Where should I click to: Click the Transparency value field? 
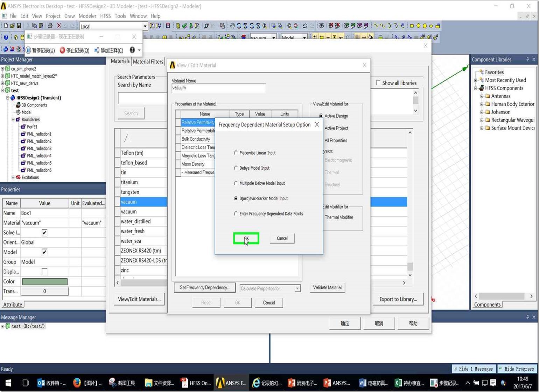pyautogui.click(x=44, y=291)
